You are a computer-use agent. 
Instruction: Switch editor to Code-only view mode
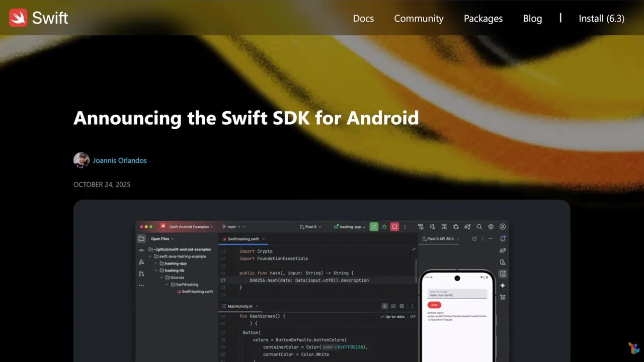385,306
